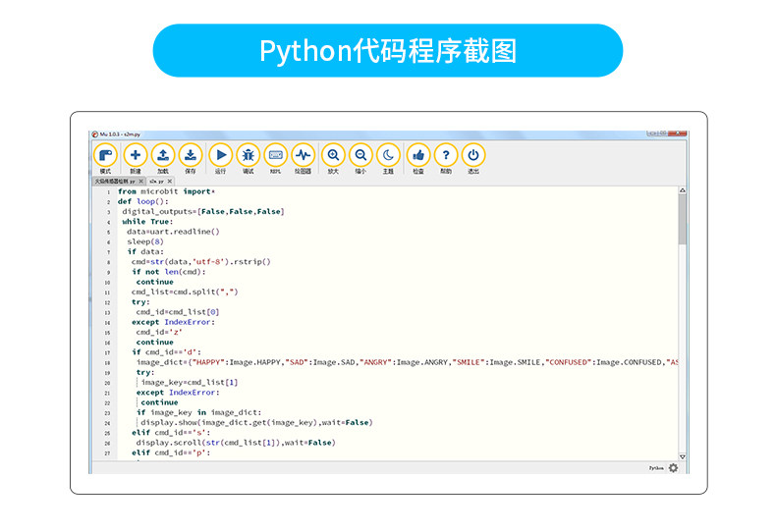The width and height of the screenshot is (776, 532).
Task: Click "elif cmd_id=='s':" line
Action: (x=171, y=433)
